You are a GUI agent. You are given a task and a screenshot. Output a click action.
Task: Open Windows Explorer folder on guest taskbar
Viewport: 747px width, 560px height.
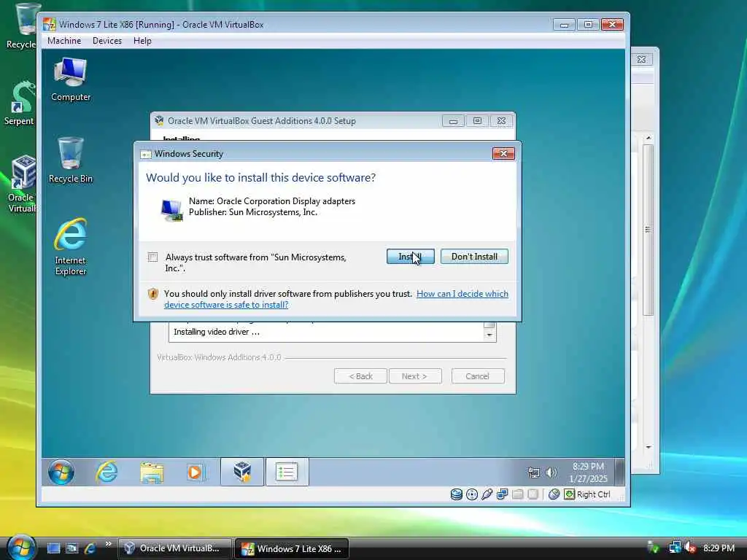pos(152,472)
